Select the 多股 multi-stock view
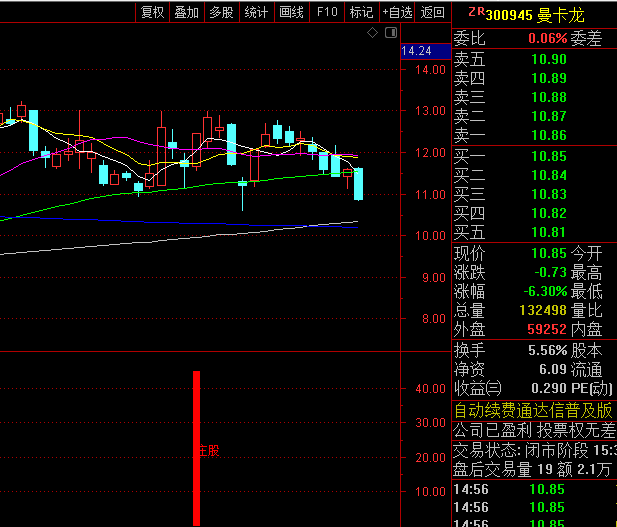 (x=222, y=12)
